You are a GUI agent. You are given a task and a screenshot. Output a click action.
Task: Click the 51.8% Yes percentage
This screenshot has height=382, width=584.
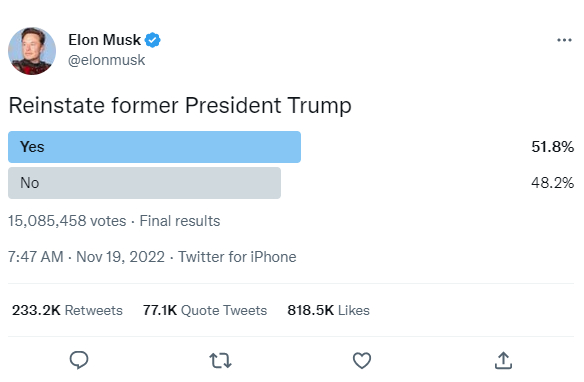click(552, 147)
